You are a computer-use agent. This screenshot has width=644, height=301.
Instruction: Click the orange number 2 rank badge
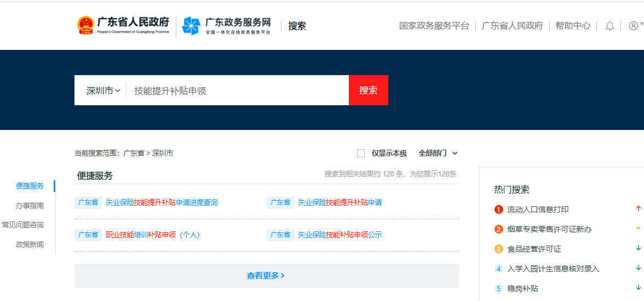point(498,229)
